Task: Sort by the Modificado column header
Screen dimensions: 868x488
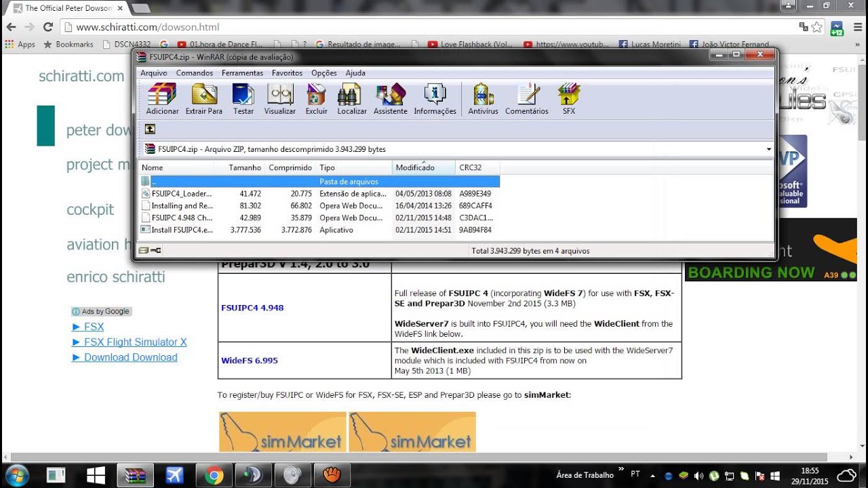Action: 424,167
